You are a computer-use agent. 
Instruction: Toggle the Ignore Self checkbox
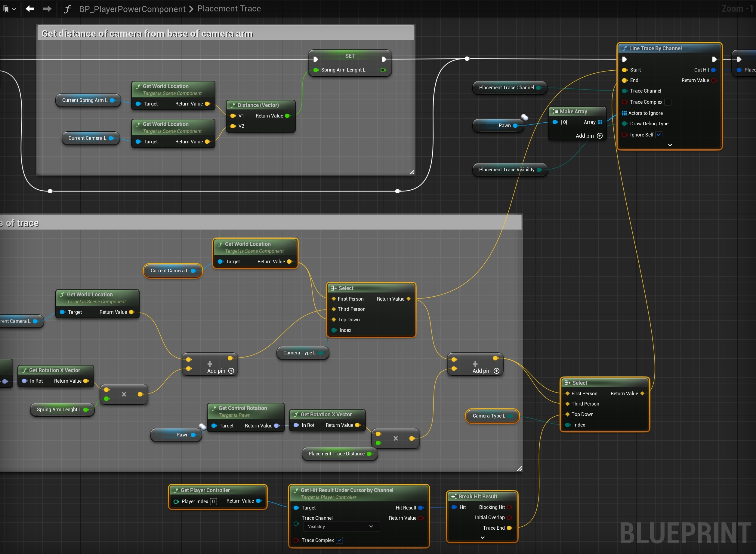[659, 135]
